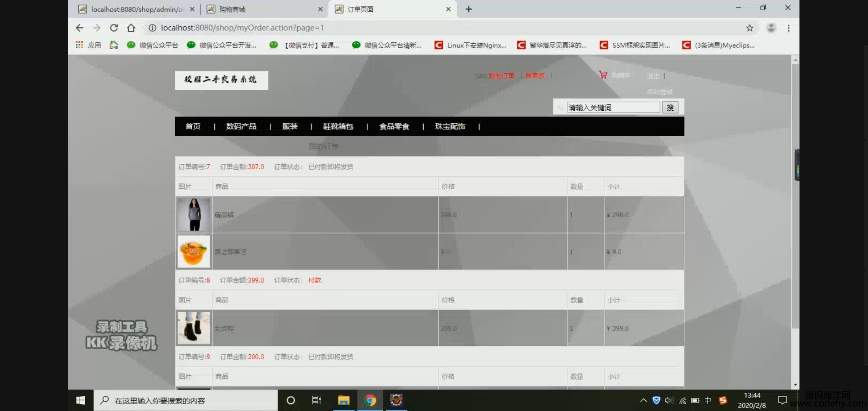Click the keyword search input field
The height and width of the screenshot is (411, 868).
pyautogui.click(x=613, y=108)
